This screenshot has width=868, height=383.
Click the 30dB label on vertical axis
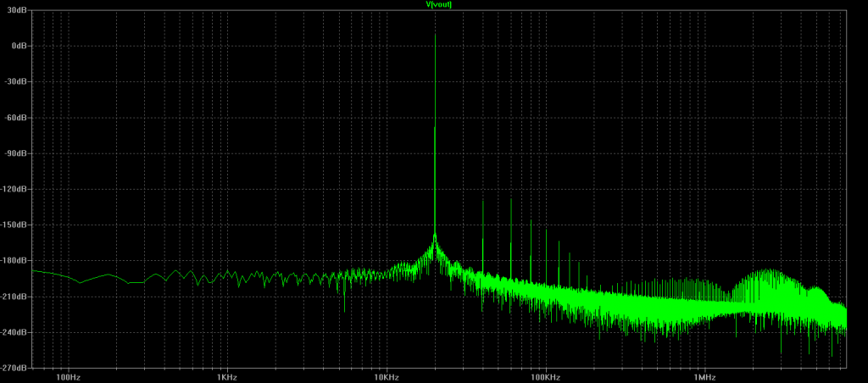pyautogui.click(x=19, y=10)
